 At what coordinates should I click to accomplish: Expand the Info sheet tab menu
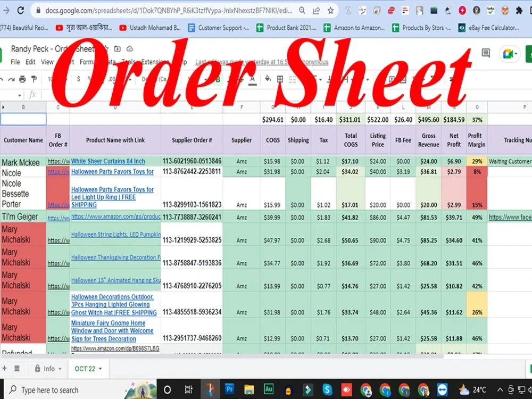60,369
